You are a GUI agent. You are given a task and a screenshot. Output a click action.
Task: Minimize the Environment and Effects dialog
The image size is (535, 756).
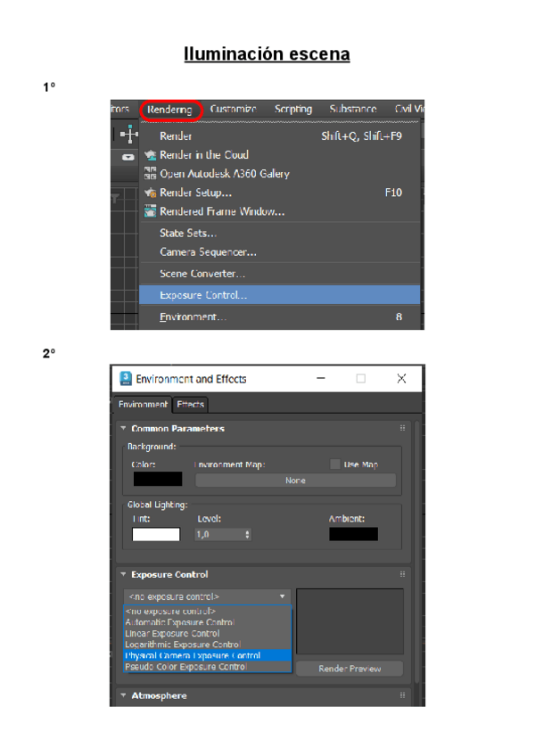coord(321,379)
